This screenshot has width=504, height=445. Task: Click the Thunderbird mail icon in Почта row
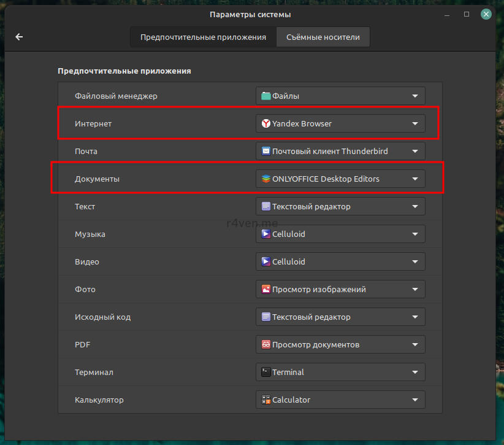265,151
